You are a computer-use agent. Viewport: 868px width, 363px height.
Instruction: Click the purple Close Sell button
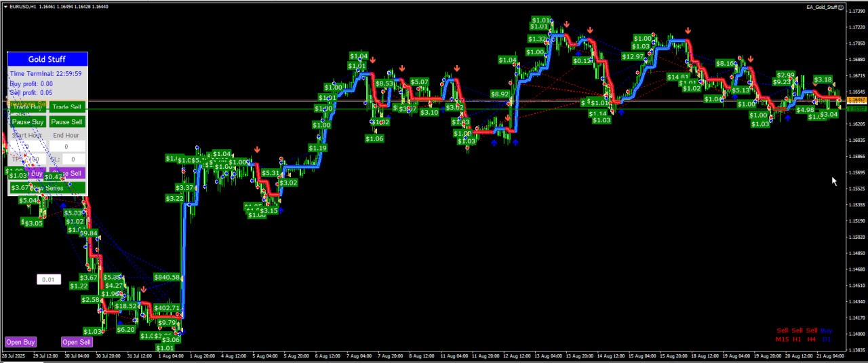[67, 173]
